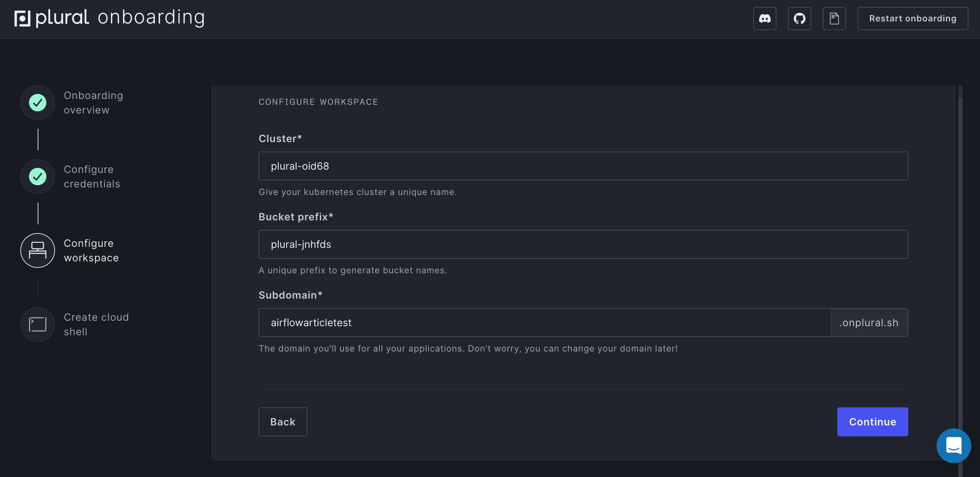Focus the Bucket prefix field
This screenshot has width=980, height=477.
coord(583,245)
